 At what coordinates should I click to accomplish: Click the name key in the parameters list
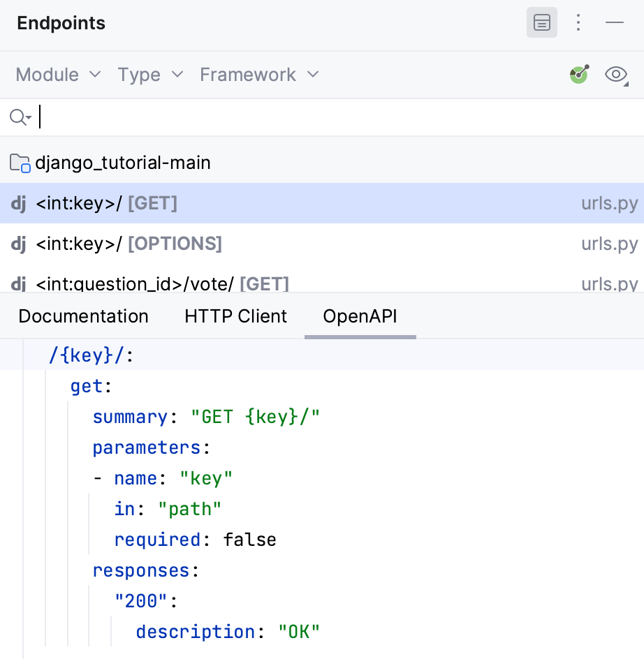[136, 478]
